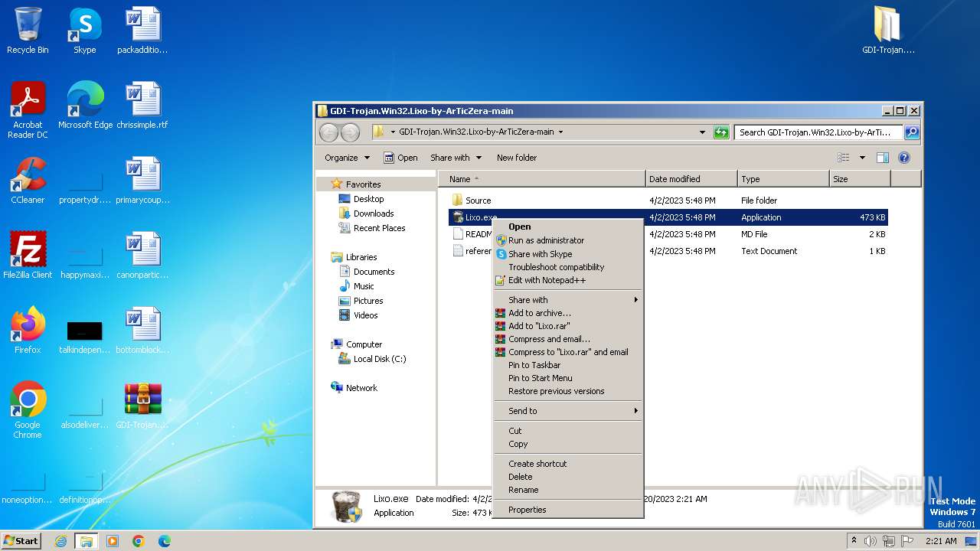Select Troubleshoot compatibility
980x551 pixels.
point(567,267)
